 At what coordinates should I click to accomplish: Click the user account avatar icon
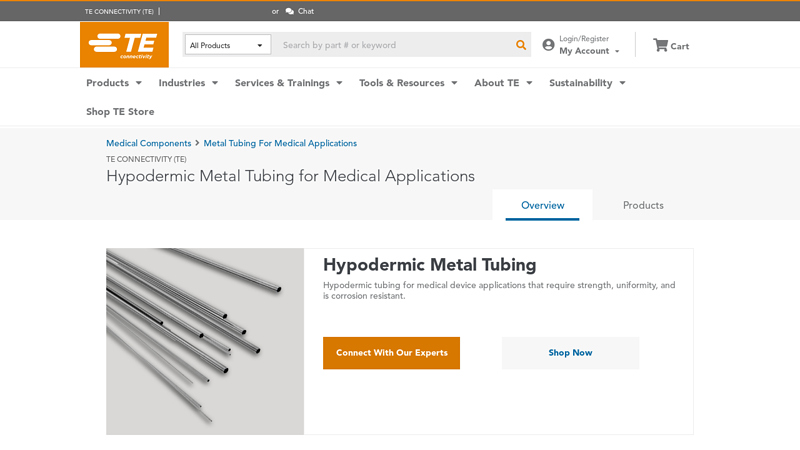tap(548, 45)
